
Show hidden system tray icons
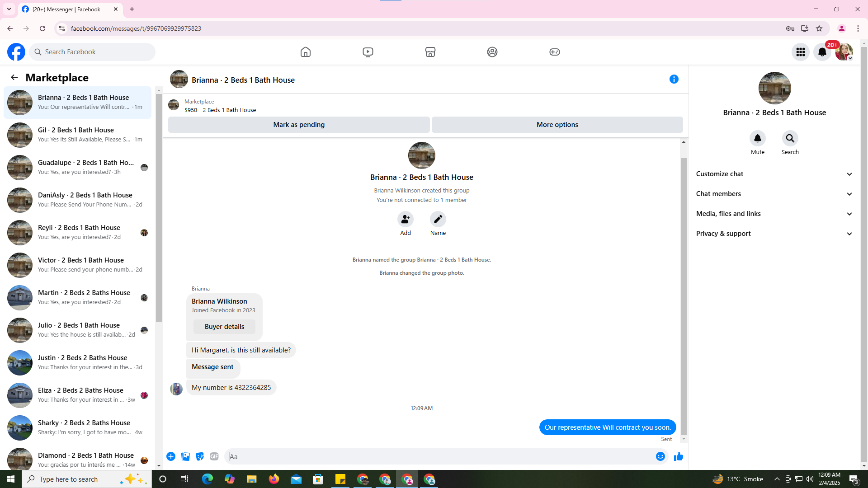pyautogui.click(x=777, y=479)
